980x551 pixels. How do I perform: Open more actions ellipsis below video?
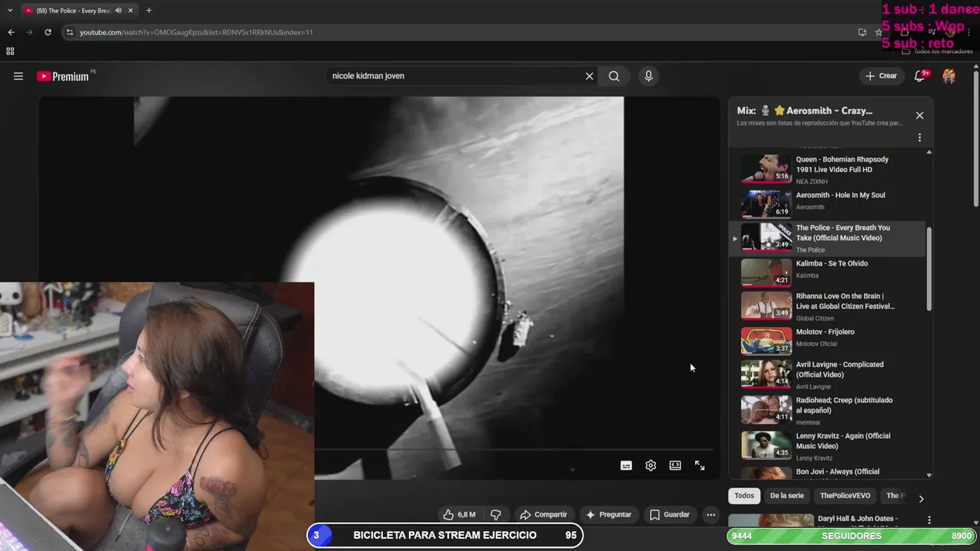710,515
